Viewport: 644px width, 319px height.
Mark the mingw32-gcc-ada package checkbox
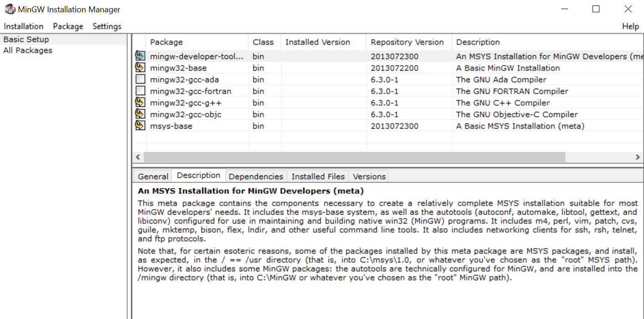pos(140,80)
